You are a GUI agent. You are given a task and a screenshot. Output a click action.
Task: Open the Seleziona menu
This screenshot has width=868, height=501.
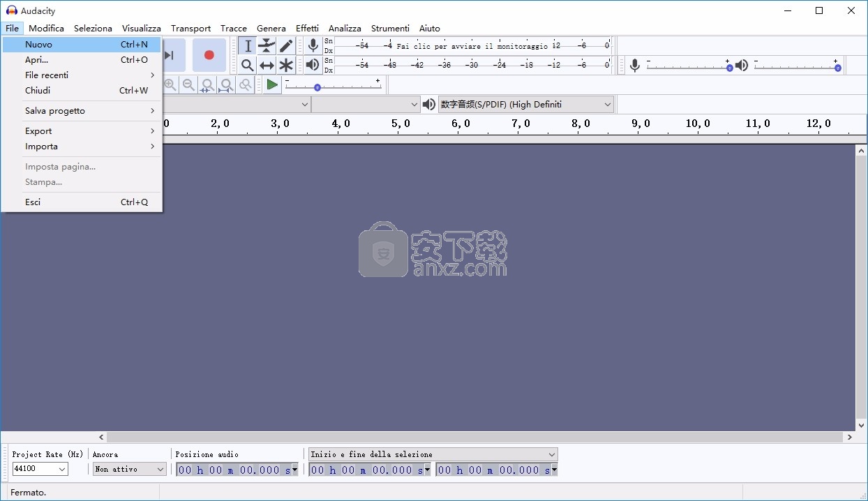[x=93, y=29]
